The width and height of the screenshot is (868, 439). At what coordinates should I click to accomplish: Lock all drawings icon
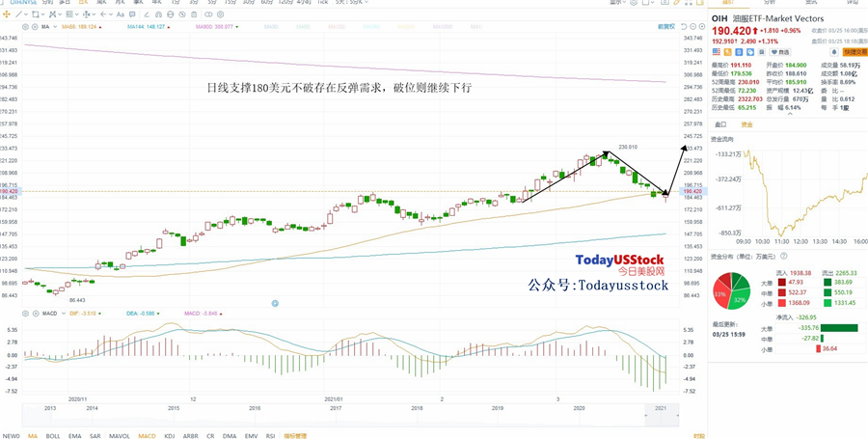[171, 14]
